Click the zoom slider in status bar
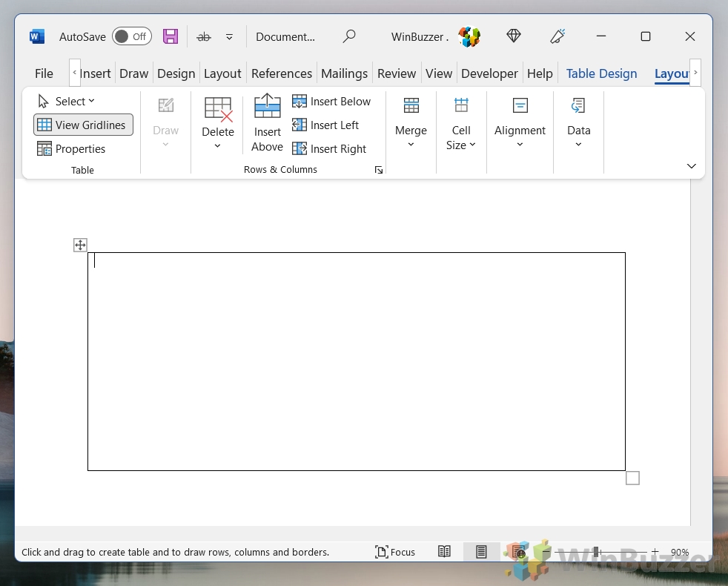 pos(597,552)
